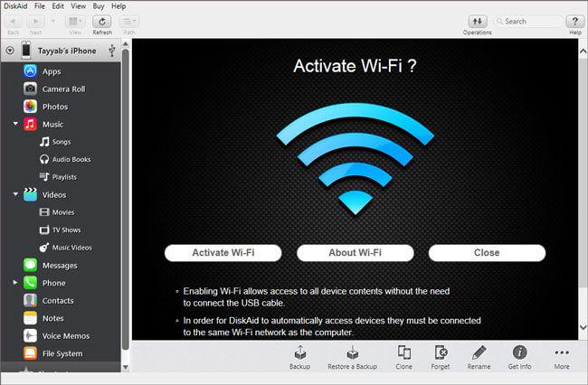Open the File menu
Viewport: 588px width, 385px height.
[40, 6]
